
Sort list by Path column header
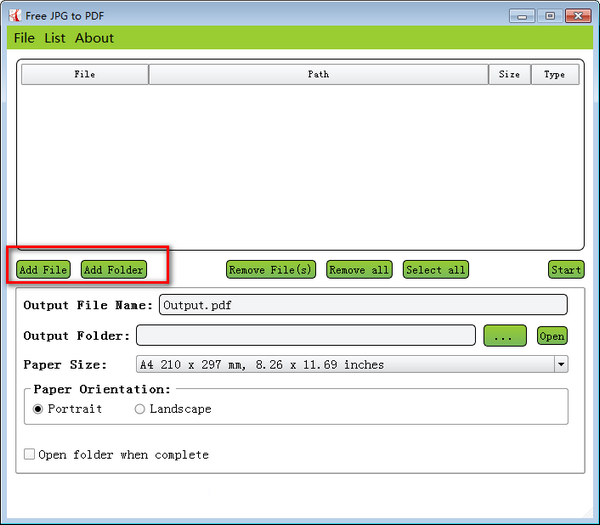(x=318, y=74)
